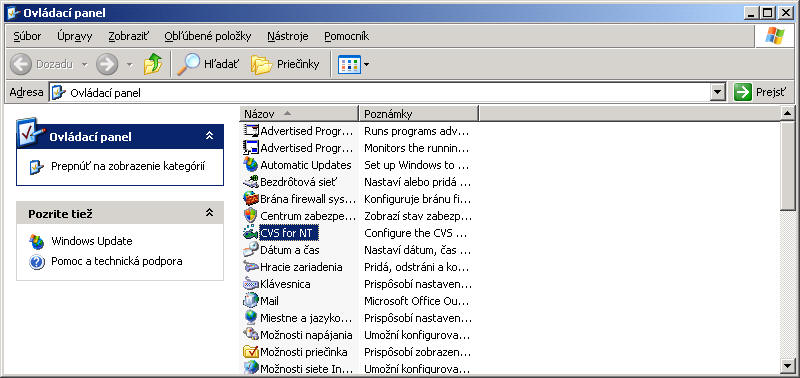Click the Možnosti priečinka folder icon
Image resolution: width=800 pixels, height=378 pixels.
(x=251, y=352)
